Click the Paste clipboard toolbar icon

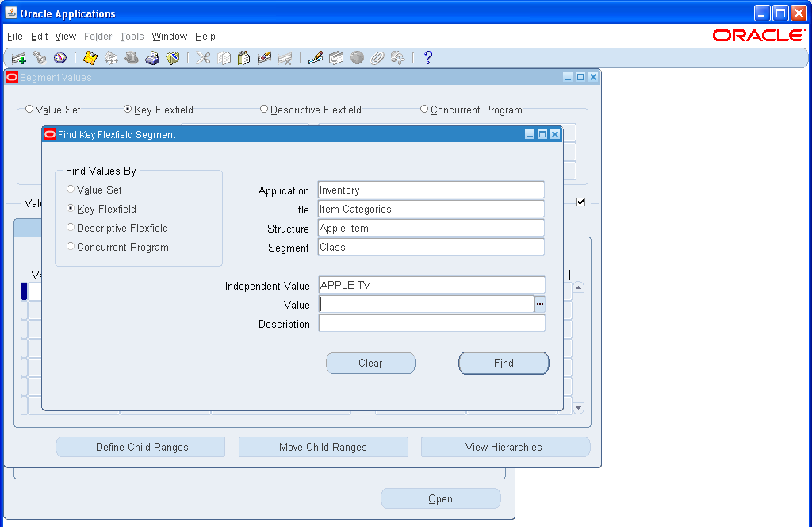[x=244, y=57]
